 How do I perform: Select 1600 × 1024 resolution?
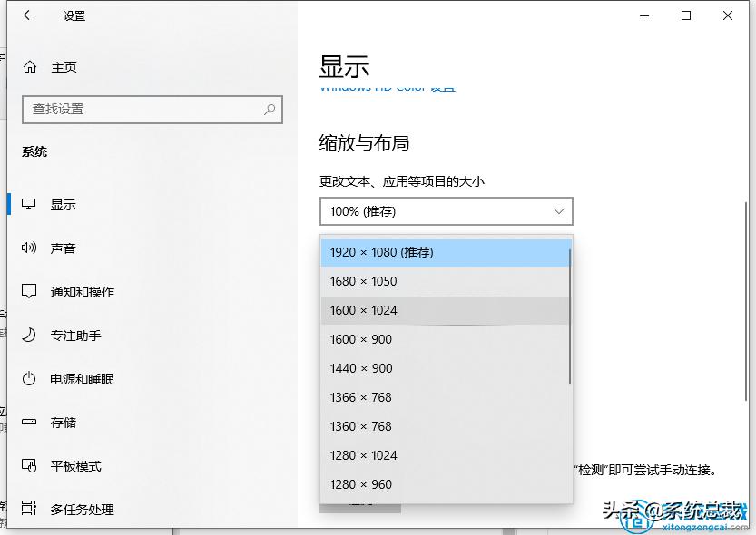pos(446,310)
